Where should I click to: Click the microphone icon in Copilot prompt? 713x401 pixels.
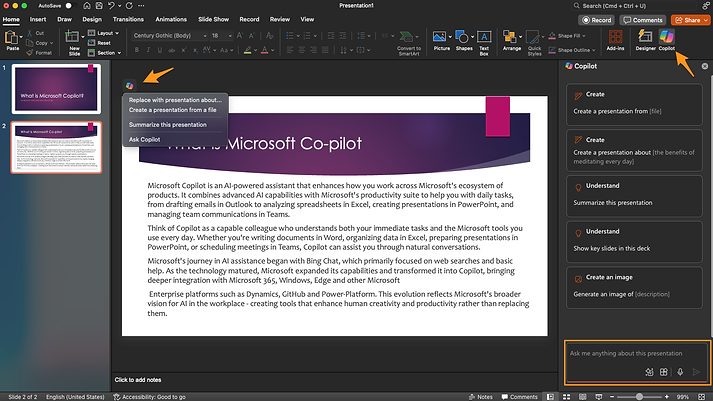tap(680, 372)
